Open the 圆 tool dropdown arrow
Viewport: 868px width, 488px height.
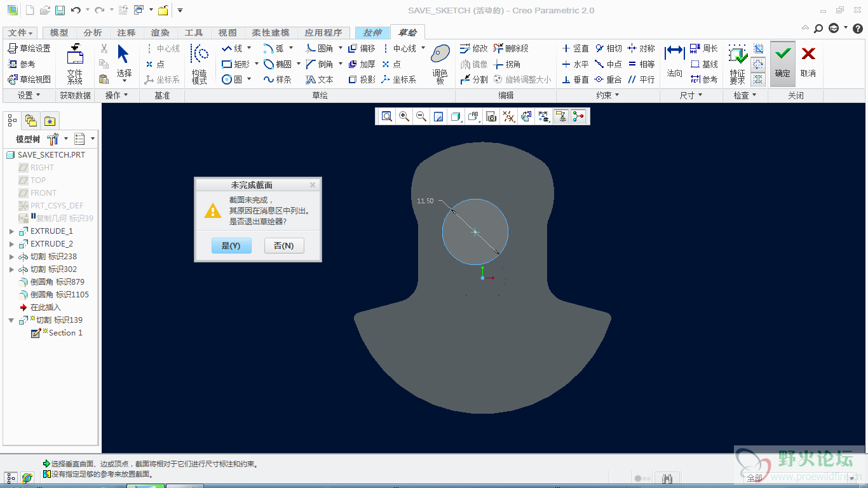pyautogui.click(x=249, y=79)
